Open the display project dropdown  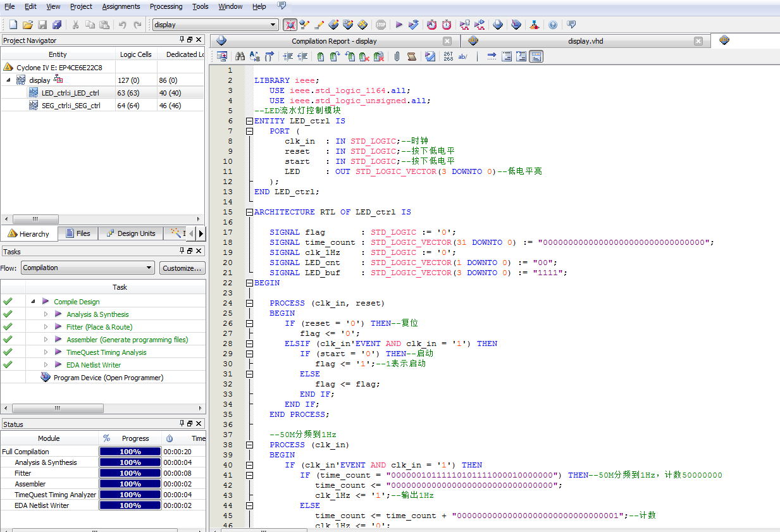273,25
